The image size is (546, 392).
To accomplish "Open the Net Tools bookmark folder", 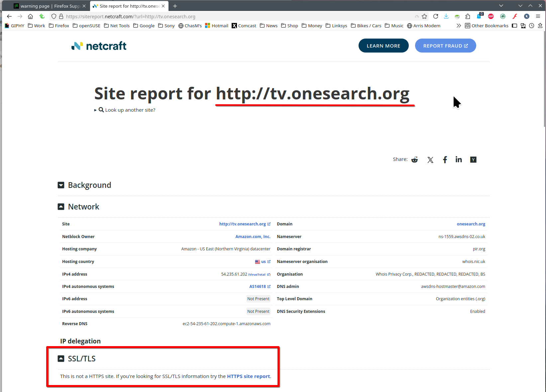I will point(117,26).
